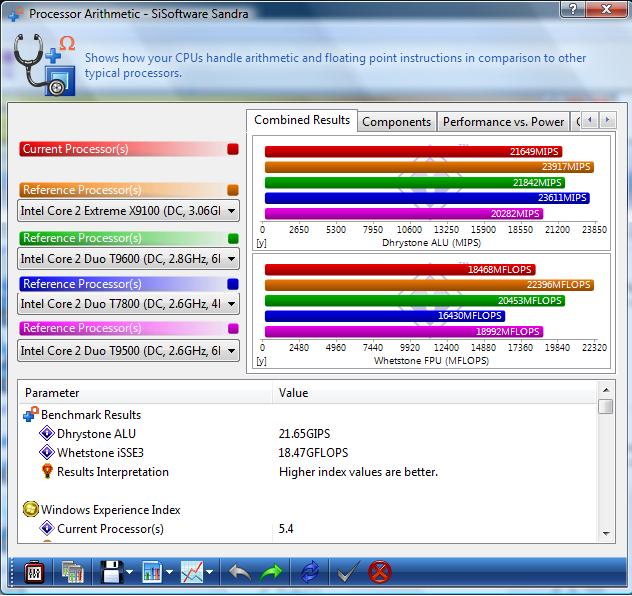Viewport: 632px width, 596px height.
Task: Toggle the red Current Processor(s) checkbox
Action: (233, 149)
